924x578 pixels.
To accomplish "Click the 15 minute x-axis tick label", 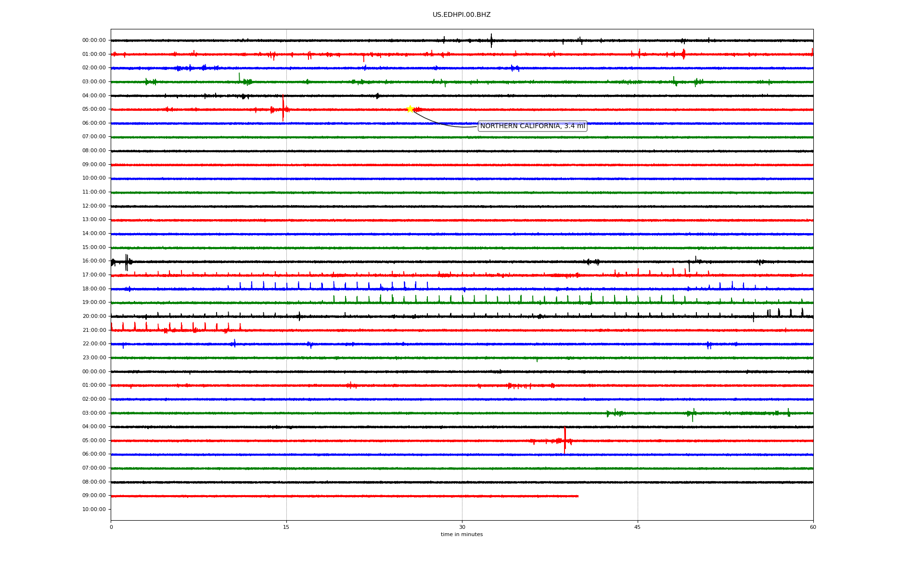I will pos(286,527).
